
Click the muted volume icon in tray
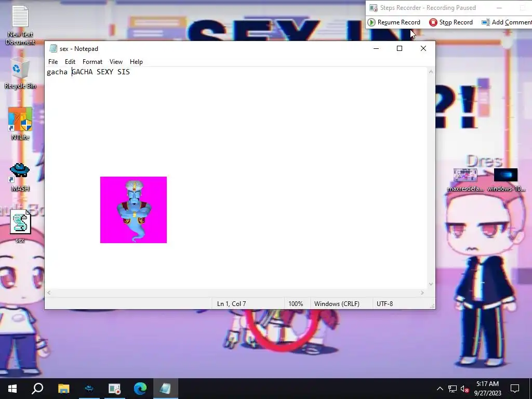[x=465, y=389]
